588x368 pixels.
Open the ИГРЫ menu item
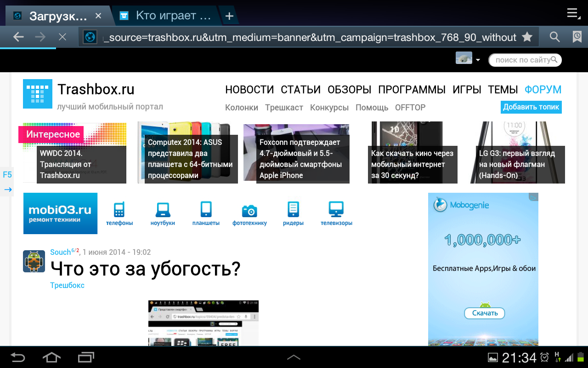(x=467, y=90)
